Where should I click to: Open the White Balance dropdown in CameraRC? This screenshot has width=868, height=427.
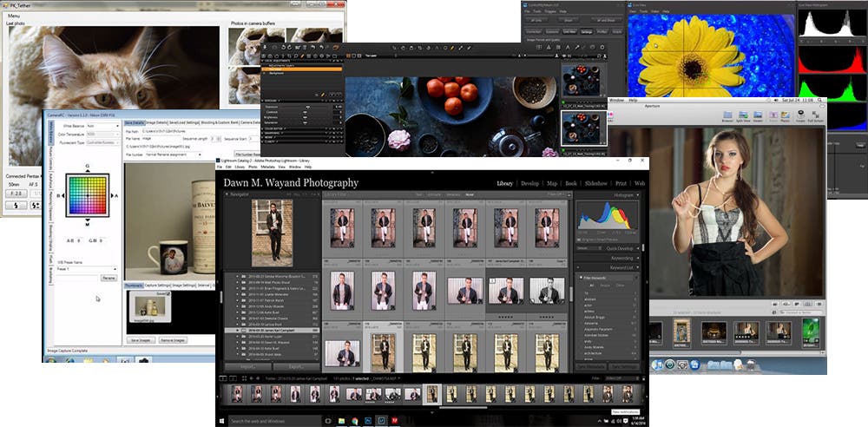[x=103, y=126]
